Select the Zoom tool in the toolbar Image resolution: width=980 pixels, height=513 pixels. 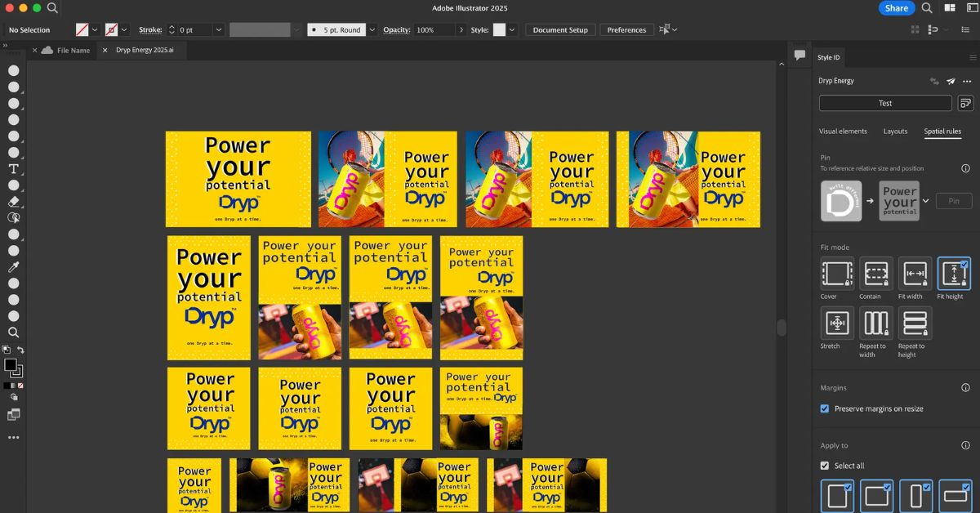point(13,332)
